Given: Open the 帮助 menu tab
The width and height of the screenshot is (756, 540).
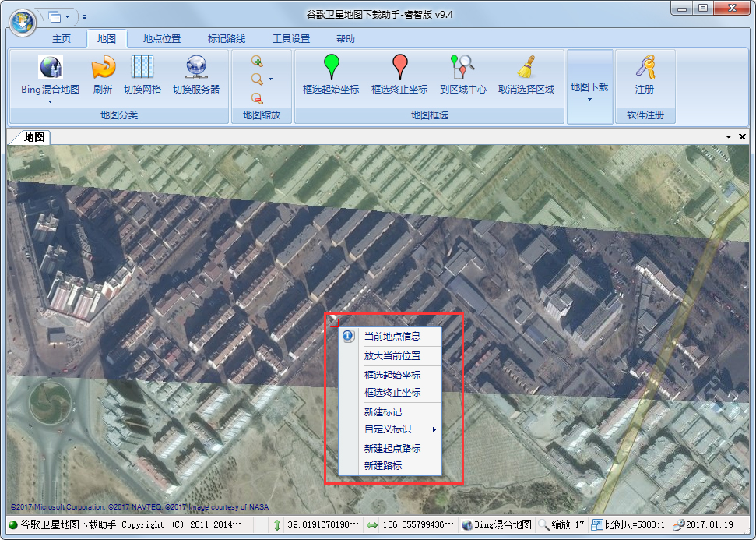Looking at the screenshot, I should click(x=346, y=37).
